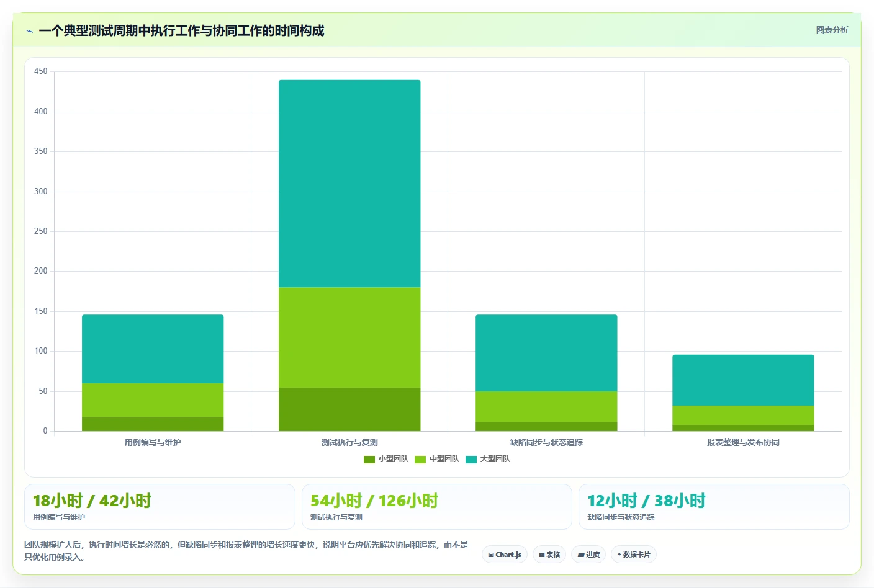
Task: Click the 缺陷同步与状态追踪 x-axis label
Action: pos(546,442)
